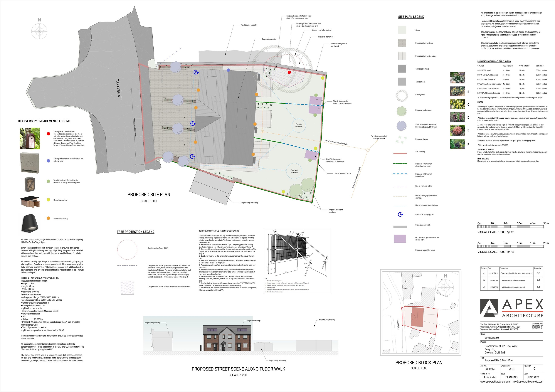The height and width of the screenshot is (392, 555).
Task: Click the Grass legend colour swatch
Action: pos(402,30)
